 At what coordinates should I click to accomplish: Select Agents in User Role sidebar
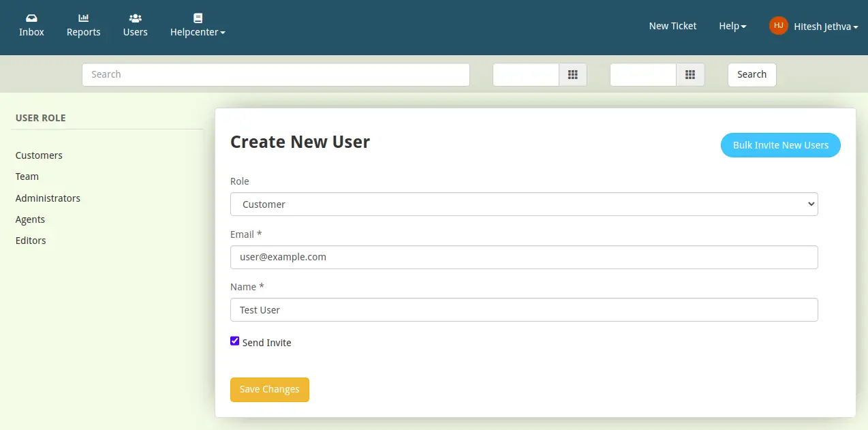click(x=30, y=219)
